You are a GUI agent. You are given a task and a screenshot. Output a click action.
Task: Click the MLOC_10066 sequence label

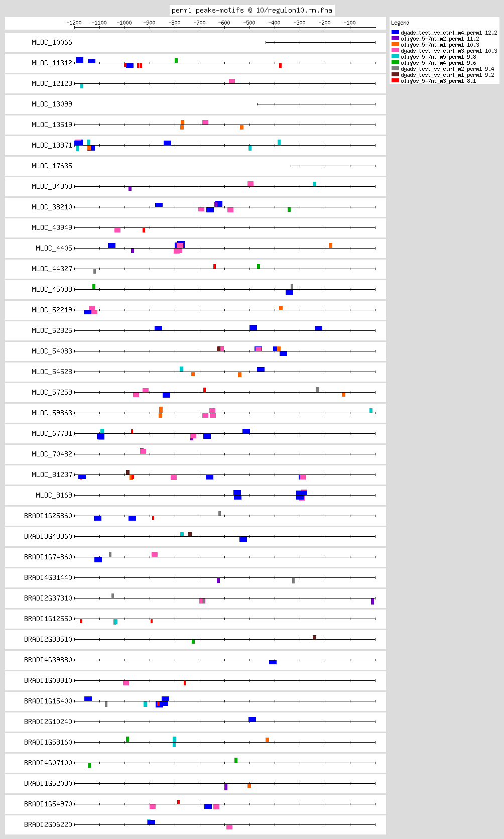pos(52,43)
